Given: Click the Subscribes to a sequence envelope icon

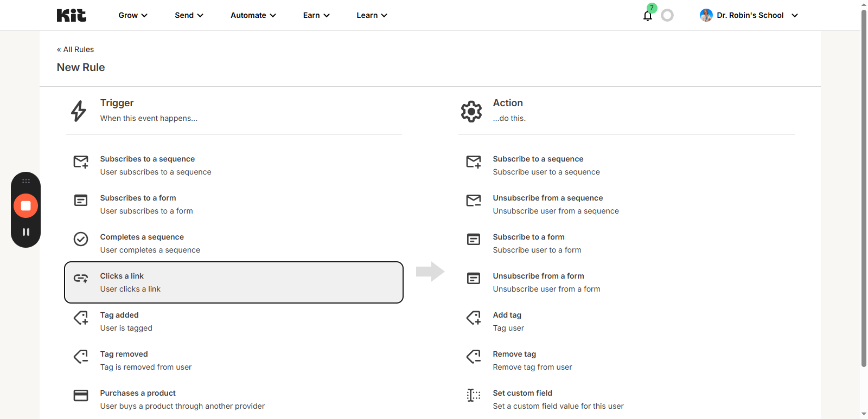Looking at the screenshot, I should [81, 162].
